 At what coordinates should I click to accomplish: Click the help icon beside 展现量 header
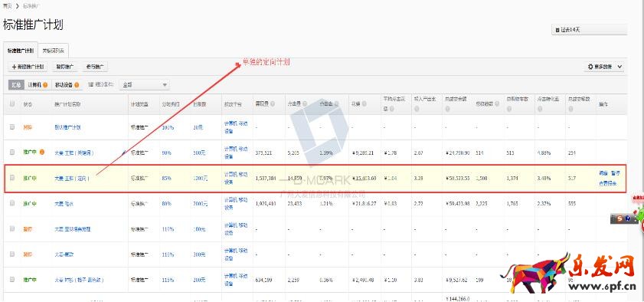pos(273,104)
